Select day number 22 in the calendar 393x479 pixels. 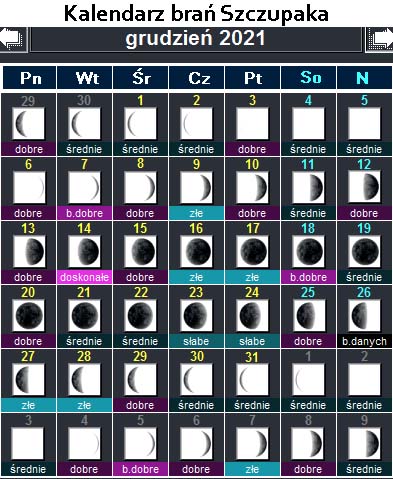(141, 292)
